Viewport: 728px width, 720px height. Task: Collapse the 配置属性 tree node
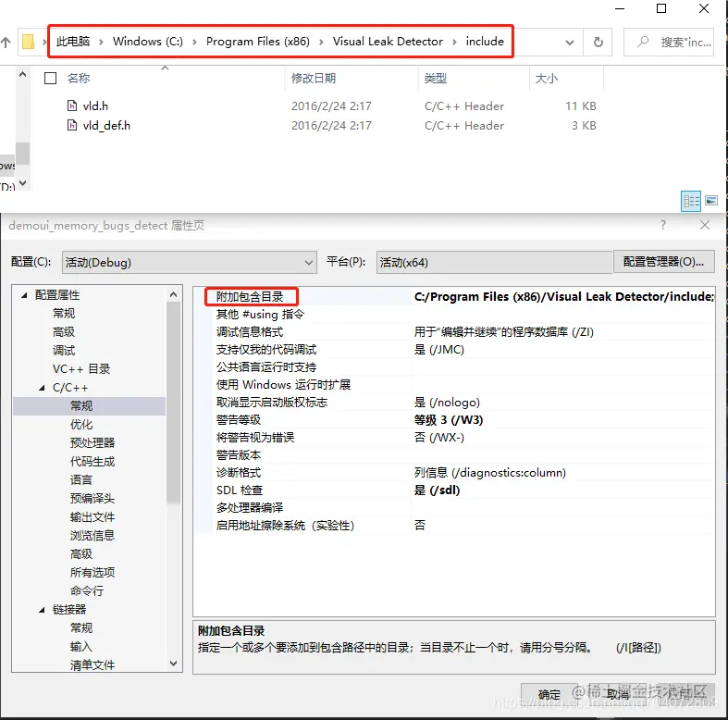click(24, 295)
